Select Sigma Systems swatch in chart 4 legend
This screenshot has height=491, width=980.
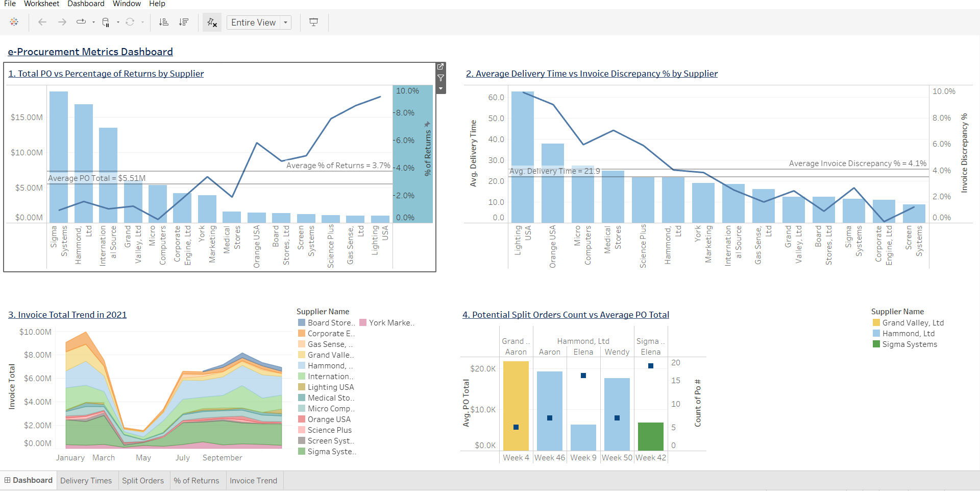click(876, 344)
